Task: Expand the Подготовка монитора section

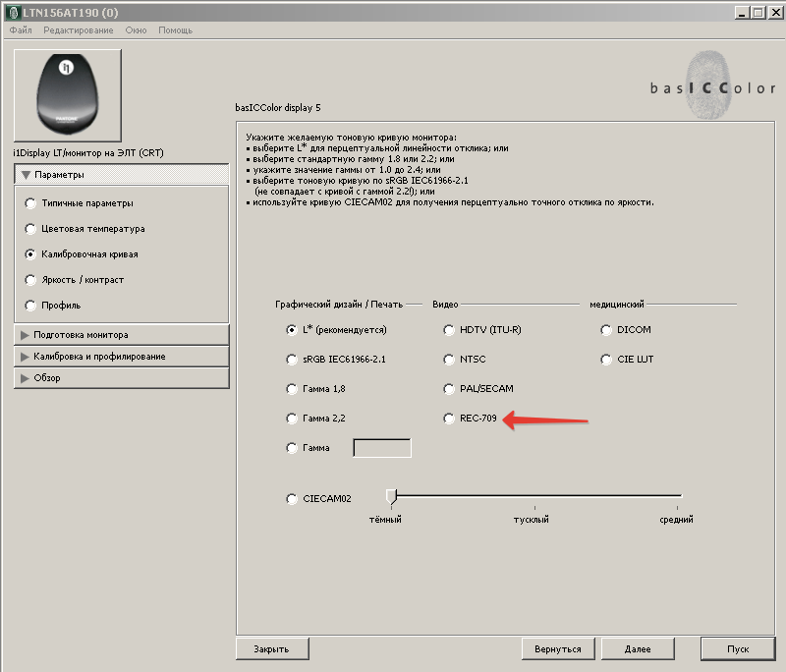Action: (x=122, y=335)
